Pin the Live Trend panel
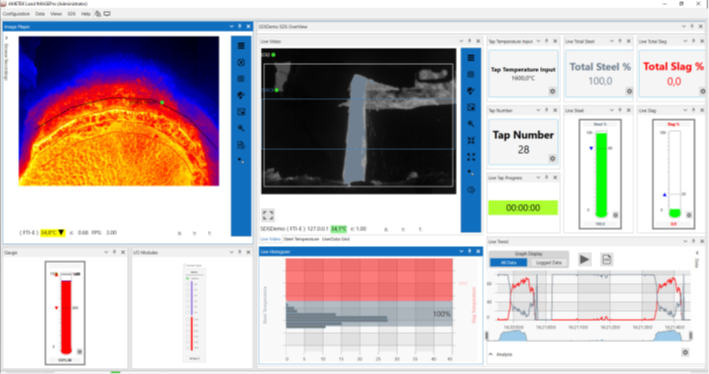The image size is (709, 374). (x=693, y=241)
